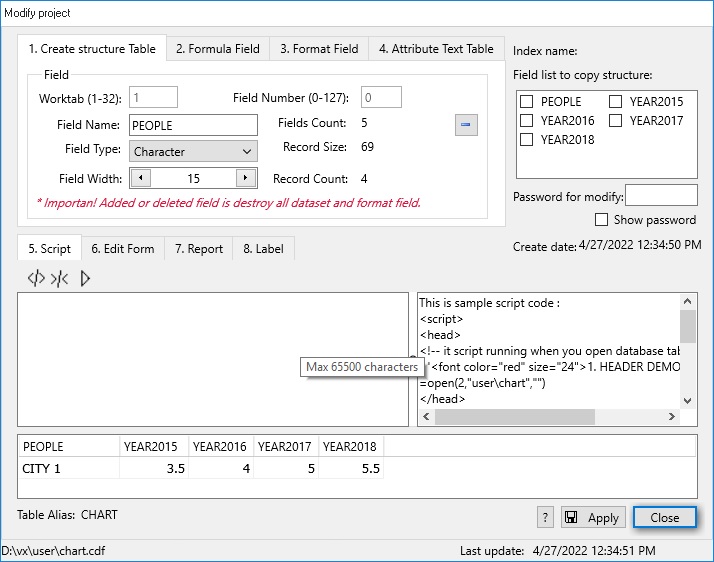
Task: Select the 5.5 value cell
Action: coord(351,468)
